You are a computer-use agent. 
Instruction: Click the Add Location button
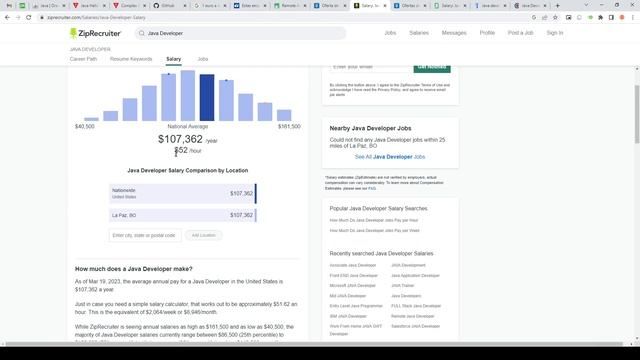tap(203, 236)
